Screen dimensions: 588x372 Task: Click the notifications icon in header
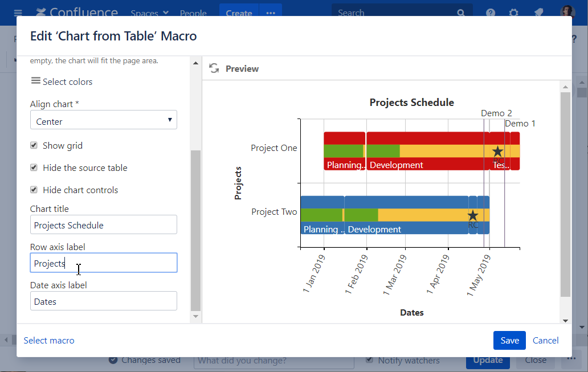538,13
